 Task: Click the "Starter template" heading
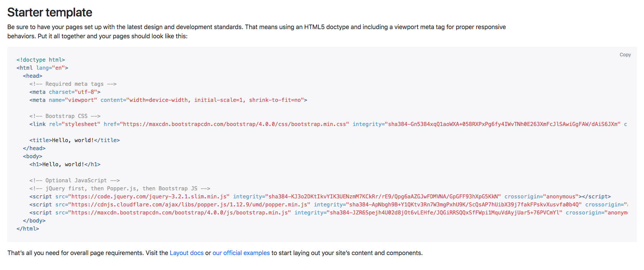coord(50,12)
